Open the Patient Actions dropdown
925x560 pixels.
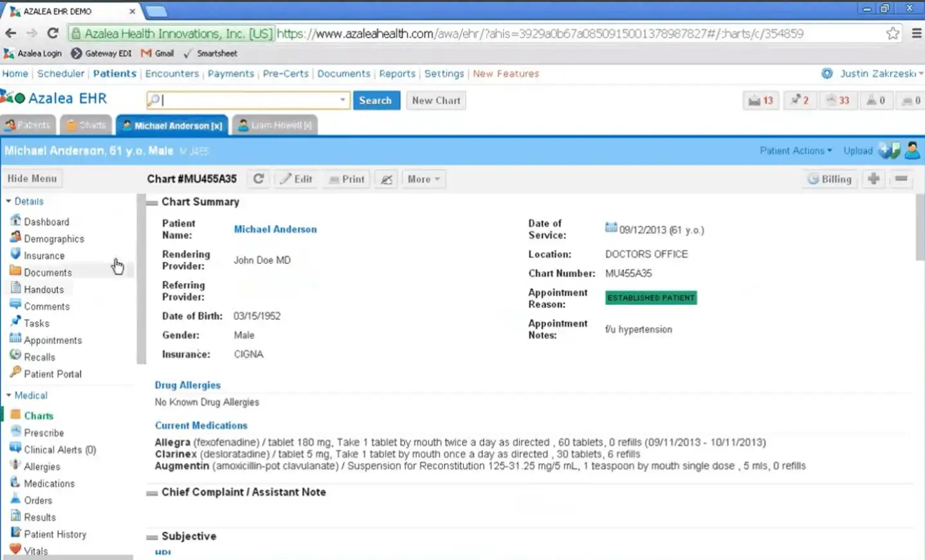coord(795,150)
